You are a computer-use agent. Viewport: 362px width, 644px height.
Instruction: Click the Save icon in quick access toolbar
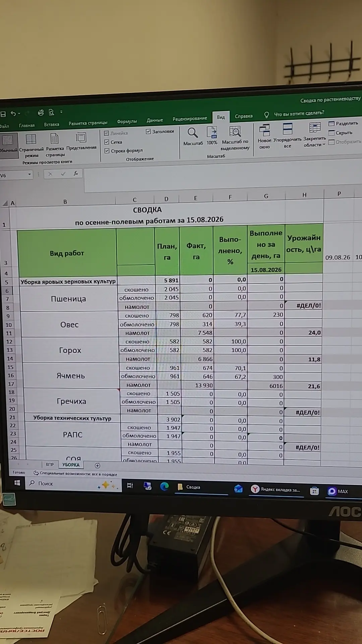(x=3, y=114)
